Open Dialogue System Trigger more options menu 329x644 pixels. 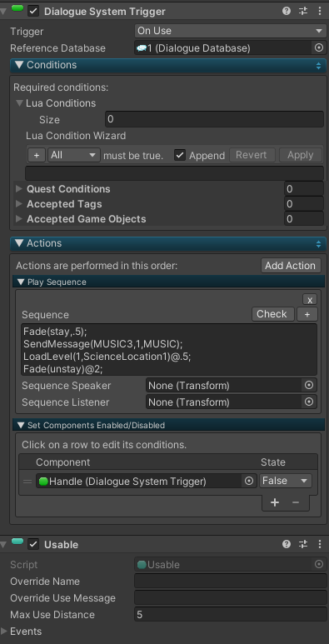[x=320, y=11]
